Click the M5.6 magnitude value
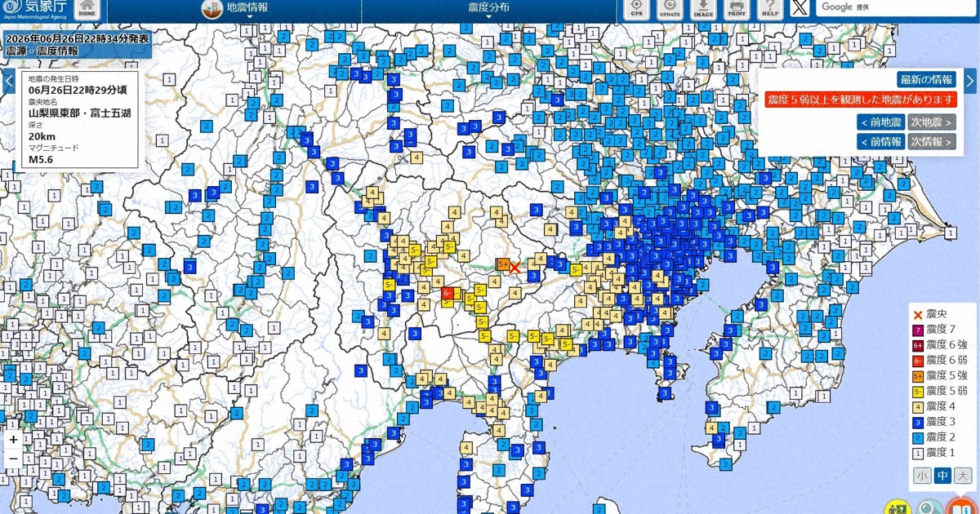This screenshot has width=980, height=514. click(41, 160)
